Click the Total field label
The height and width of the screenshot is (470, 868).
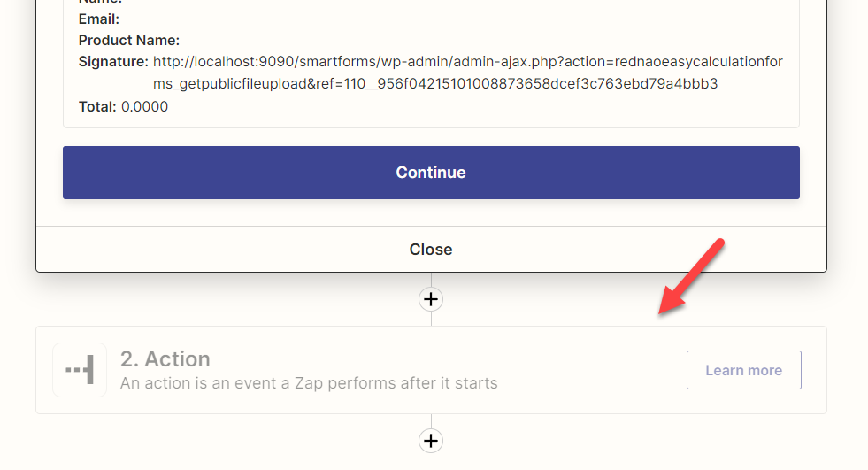tap(97, 106)
